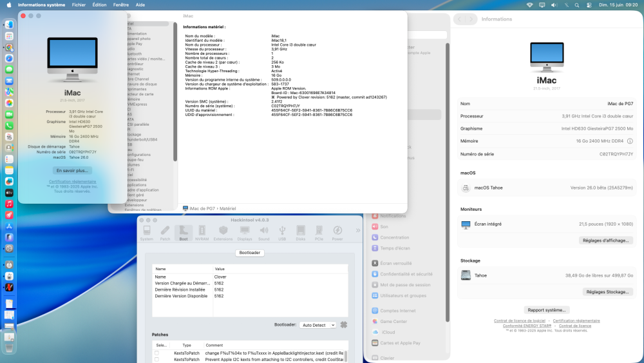Open Mail from the Dock
The height and width of the screenshot is (363, 644).
(x=9, y=81)
